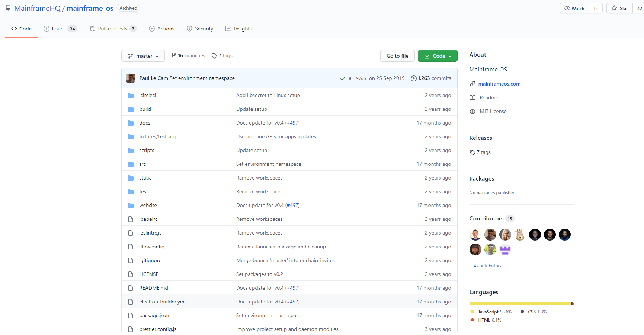
Task: View the Insights tab
Action: [238, 29]
